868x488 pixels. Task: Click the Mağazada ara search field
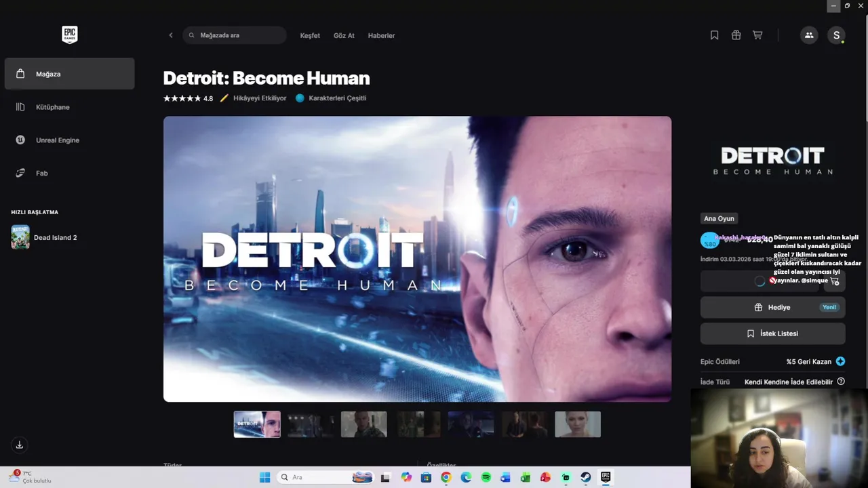235,35
